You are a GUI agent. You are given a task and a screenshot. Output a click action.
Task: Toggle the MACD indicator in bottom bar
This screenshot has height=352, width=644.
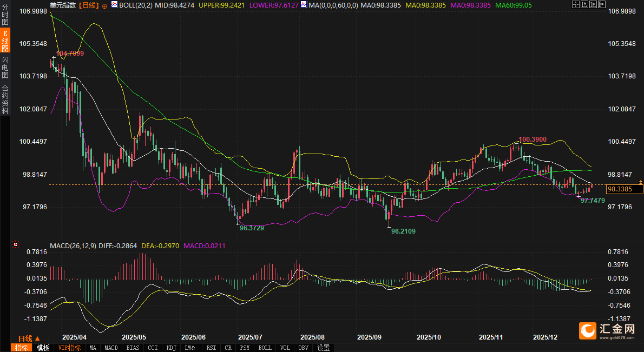(111, 348)
